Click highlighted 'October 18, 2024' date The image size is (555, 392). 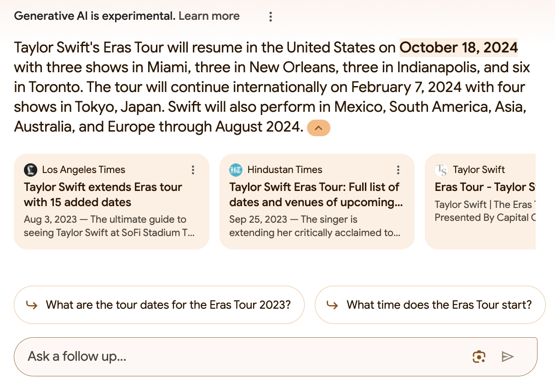(458, 47)
